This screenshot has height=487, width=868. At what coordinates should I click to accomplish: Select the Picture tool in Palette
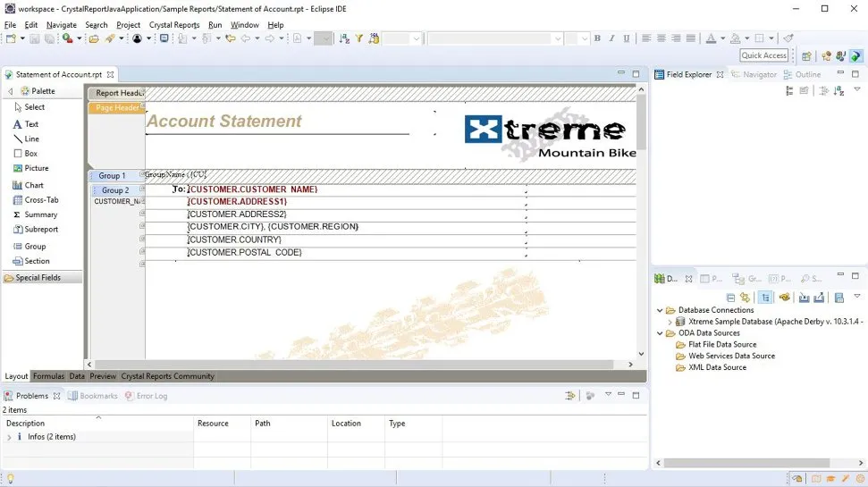tap(30, 168)
